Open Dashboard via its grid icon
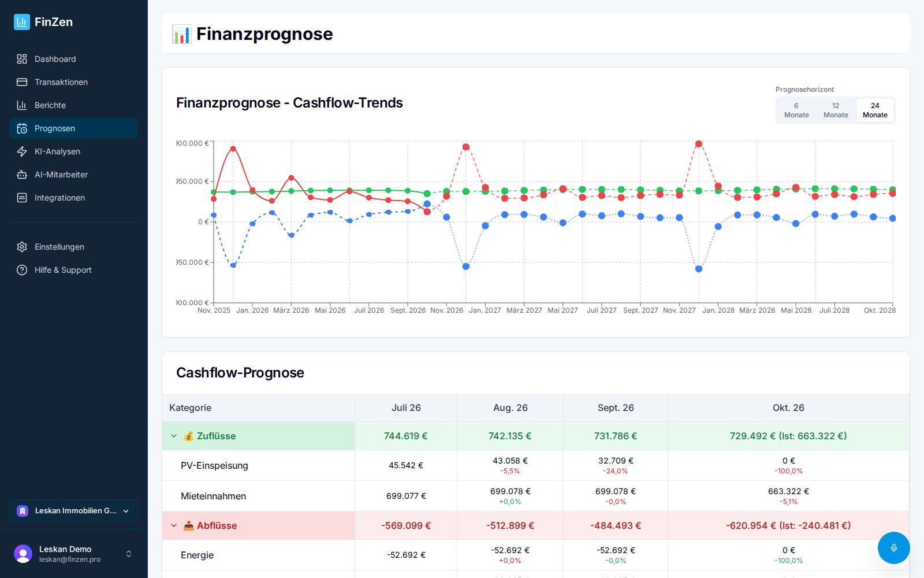This screenshot has height=578, width=924. (22, 59)
